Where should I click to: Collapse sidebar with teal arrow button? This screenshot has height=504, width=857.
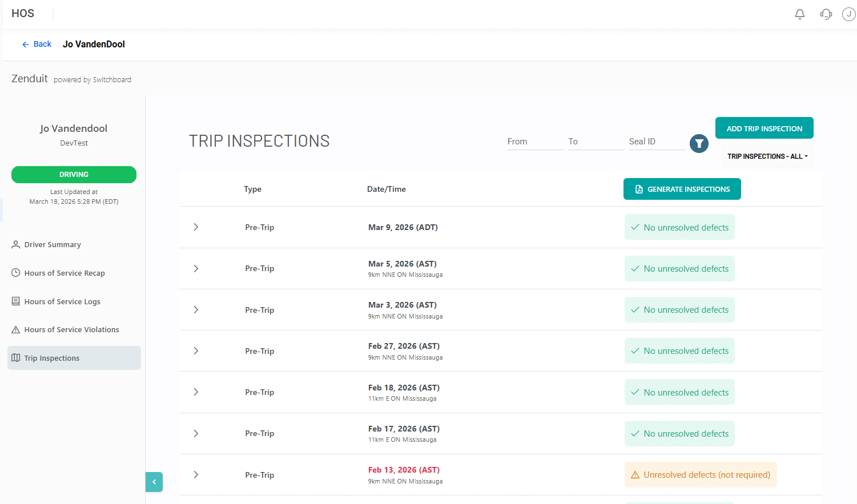154,482
